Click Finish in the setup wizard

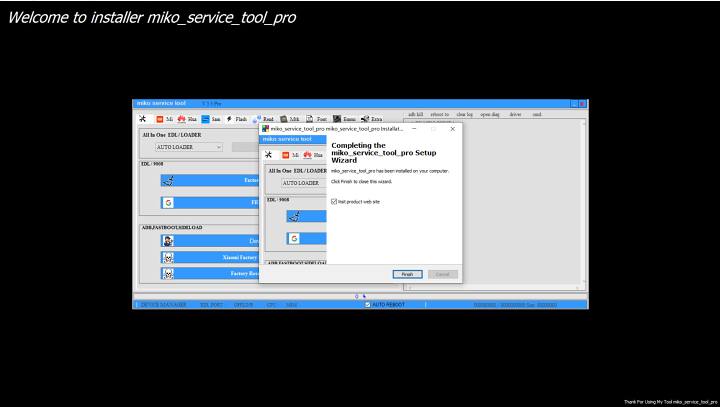[x=407, y=274]
